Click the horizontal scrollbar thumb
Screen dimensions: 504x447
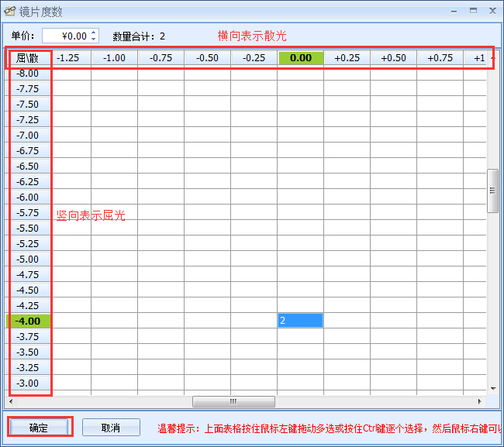pos(233,401)
